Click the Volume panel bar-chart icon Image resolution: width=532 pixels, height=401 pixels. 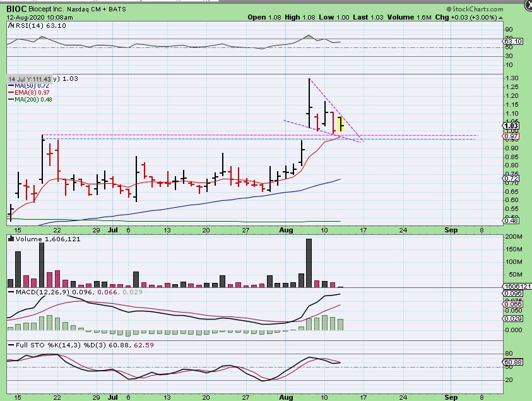tap(11, 239)
